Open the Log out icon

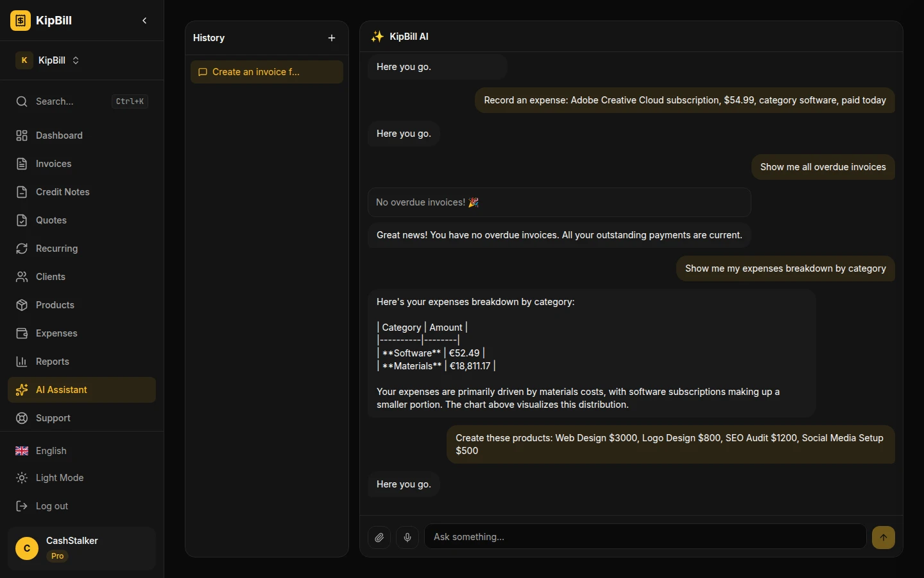click(x=22, y=506)
